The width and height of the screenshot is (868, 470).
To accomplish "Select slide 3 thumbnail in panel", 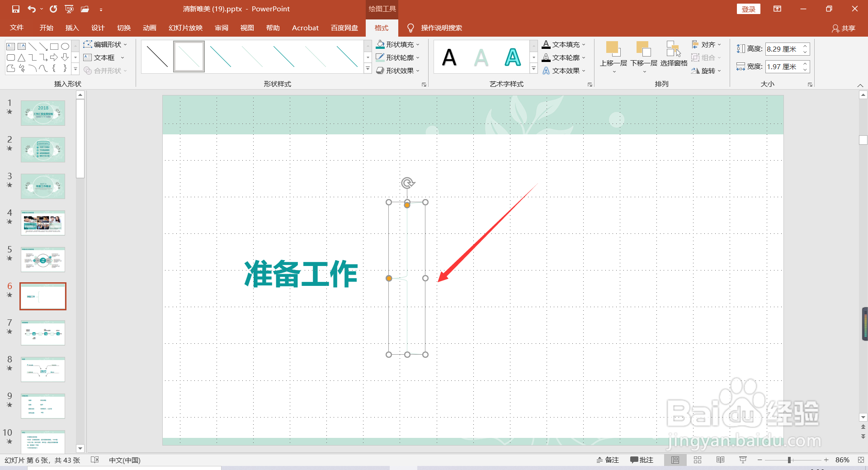I will pyautogui.click(x=42, y=186).
